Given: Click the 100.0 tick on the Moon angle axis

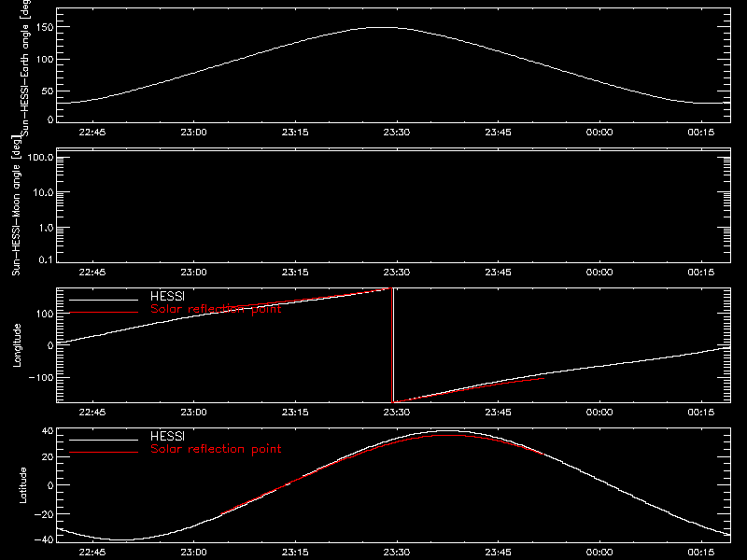Looking at the screenshot, I should coord(40,158).
